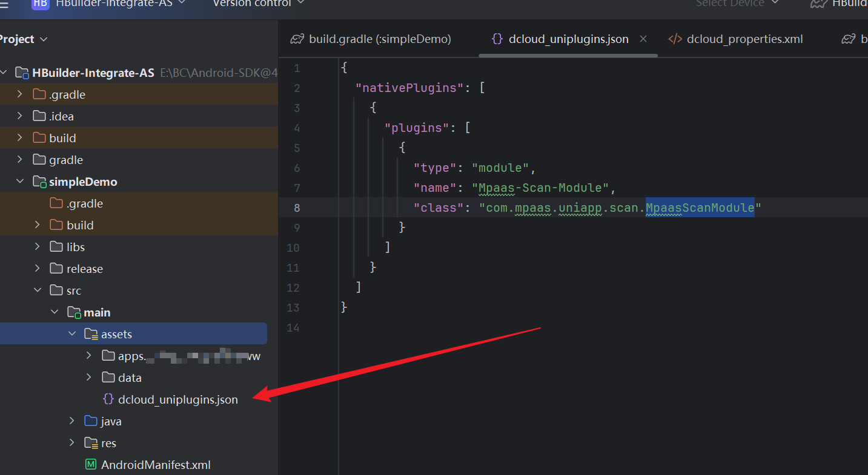The height and width of the screenshot is (475, 868).
Task: Click the build.gradle tab's elephant icon
Action: (x=297, y=39)
